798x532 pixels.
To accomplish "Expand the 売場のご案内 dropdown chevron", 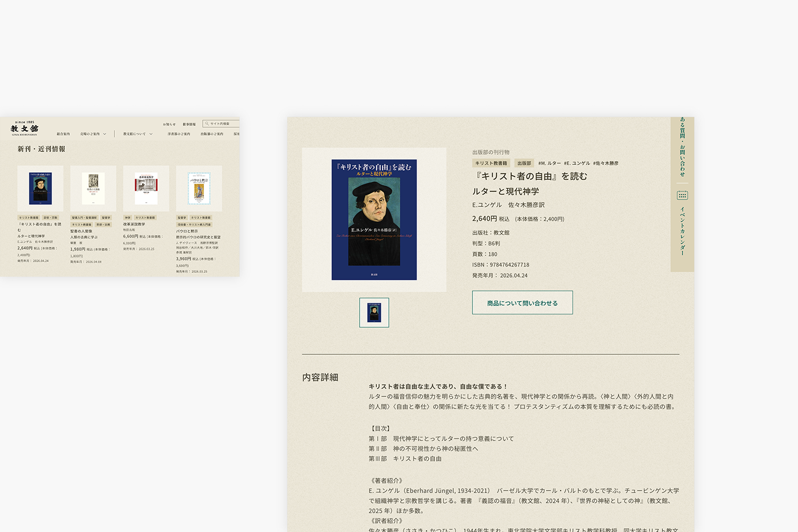I will [x=105, y=134].
